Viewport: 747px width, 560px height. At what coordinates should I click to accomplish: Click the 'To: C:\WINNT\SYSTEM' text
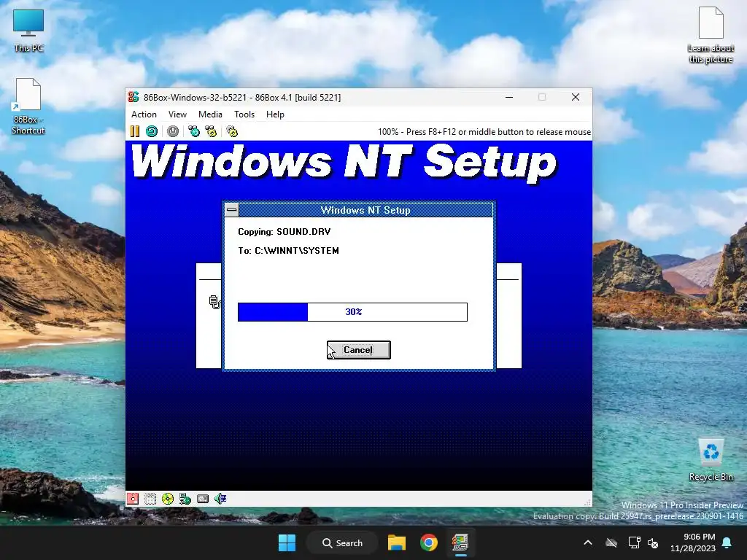[x=288, y=251]
